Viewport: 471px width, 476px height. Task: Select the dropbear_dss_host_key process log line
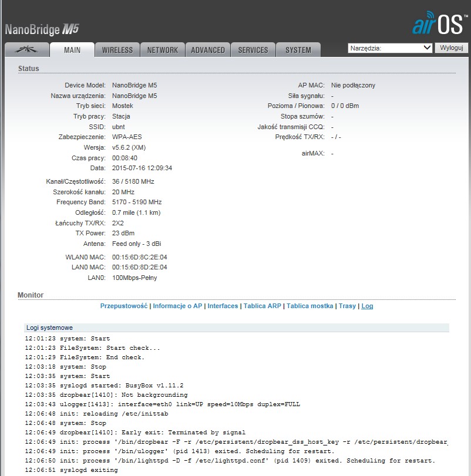[x=236, y=442]
